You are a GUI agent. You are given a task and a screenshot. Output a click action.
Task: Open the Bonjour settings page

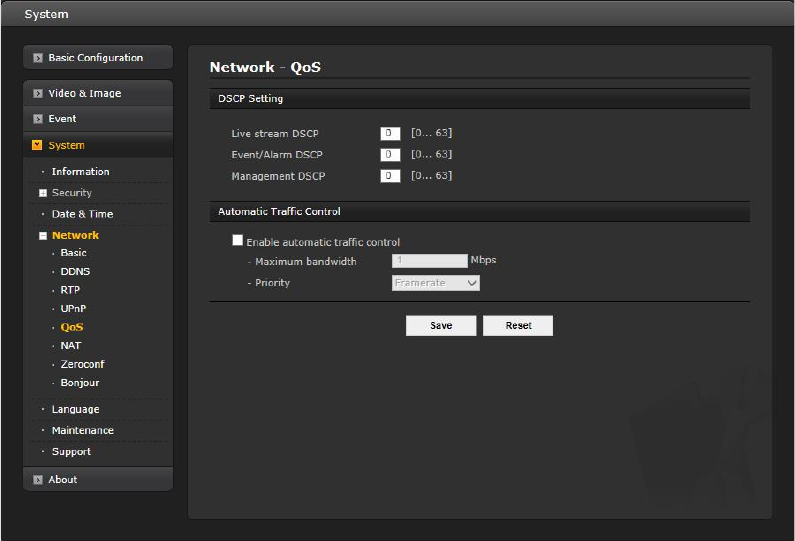coord(80,383)
